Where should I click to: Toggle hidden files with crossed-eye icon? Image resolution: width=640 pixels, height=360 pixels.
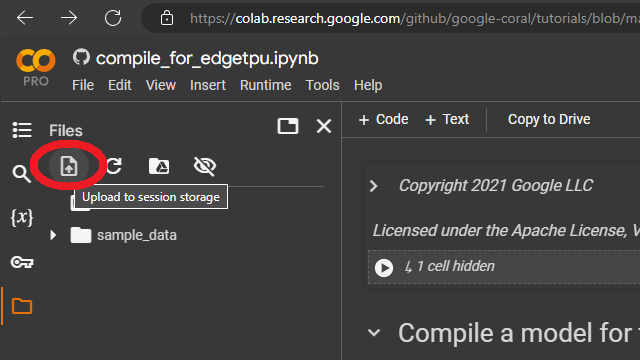(204, 166)
